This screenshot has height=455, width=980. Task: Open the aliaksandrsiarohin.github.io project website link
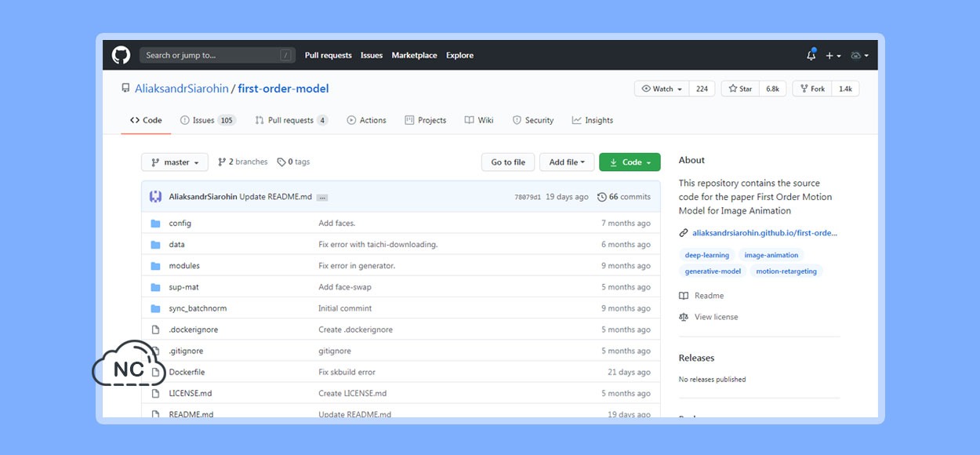[x=764, y=233]
